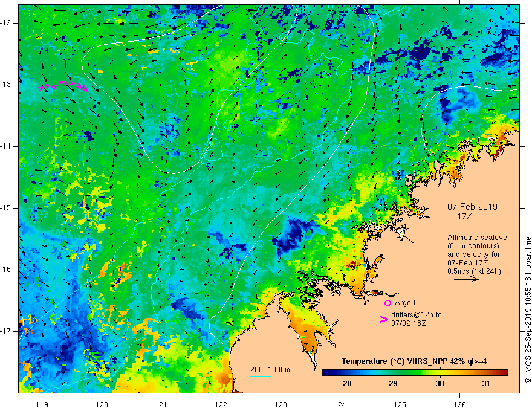Click the '0.5m/s (1kt 24h)' text
This screenshot has height=411, width=532.
475,271
